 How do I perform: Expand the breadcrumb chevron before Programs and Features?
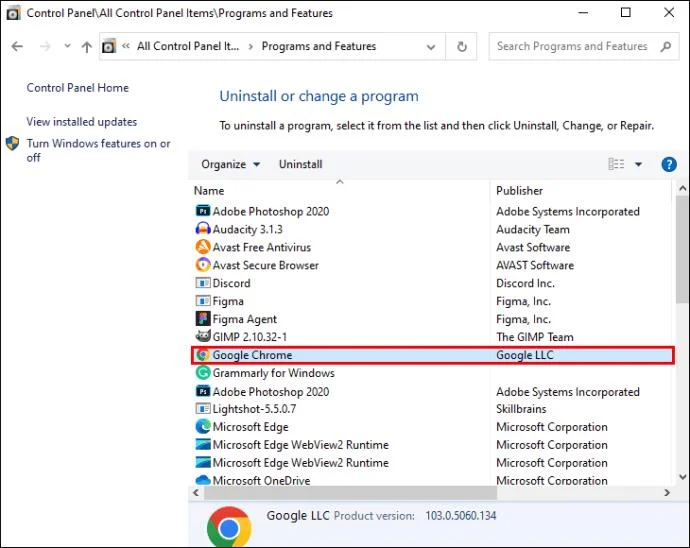click(x=250, y=47)
